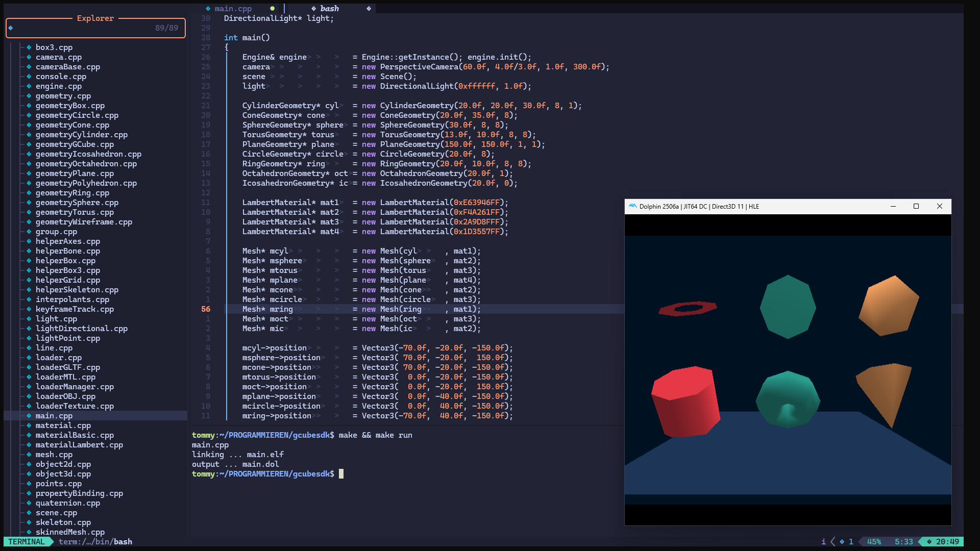Open helperSkeleton.cpp
The height and width of the screenshot is (551, 980).
(77, 290)
